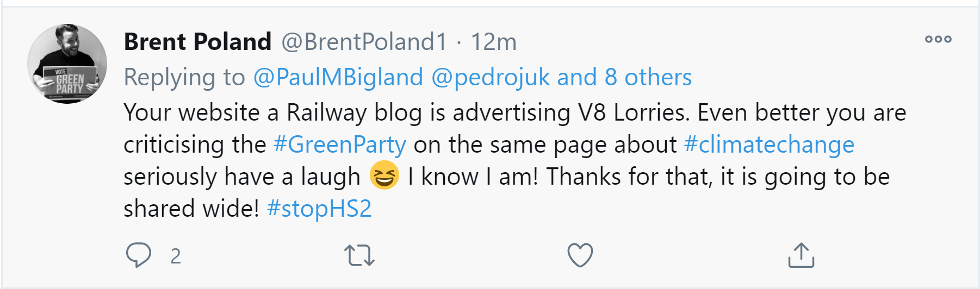The image size is (980, 289).
Task: Click the laughing face emoji
Action: point(384,176)
